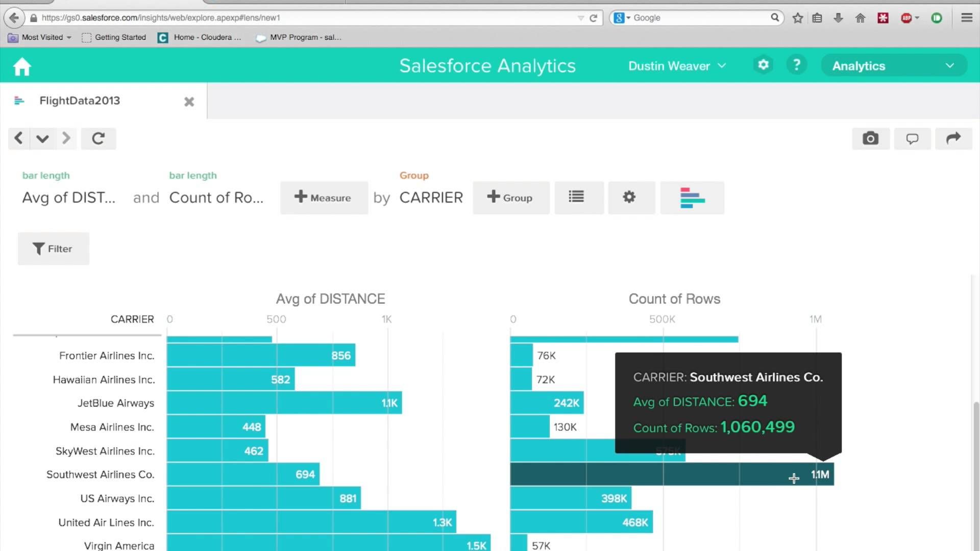Open Most Visited bookmarks folder
The width and height of the screenshot is (980, 551).
pos(40,37)
